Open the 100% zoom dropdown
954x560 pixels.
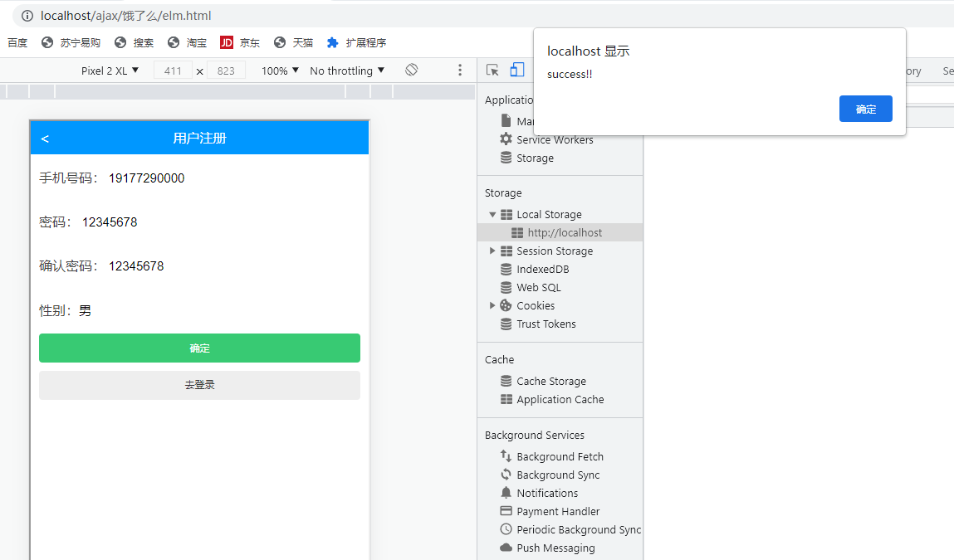point(280,71)
